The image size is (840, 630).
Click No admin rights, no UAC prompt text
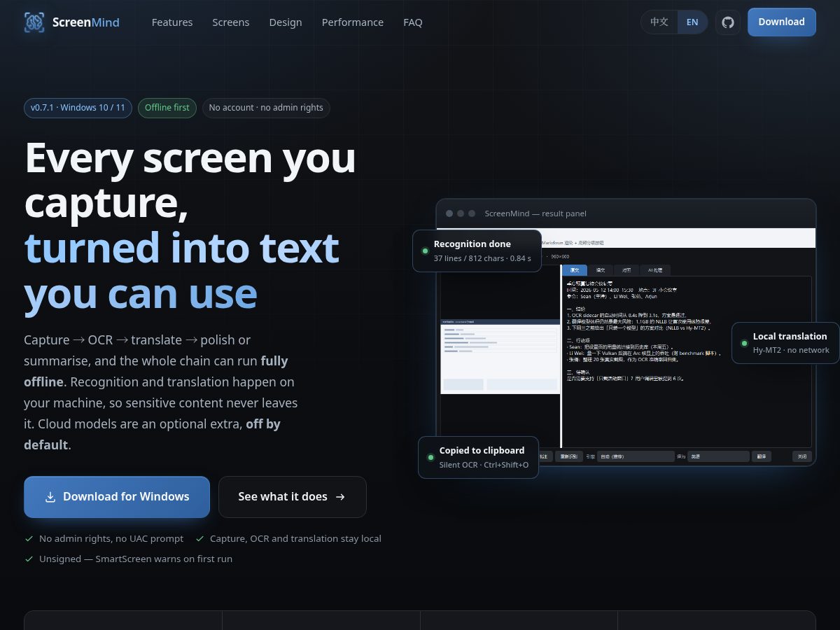point(111,538)
